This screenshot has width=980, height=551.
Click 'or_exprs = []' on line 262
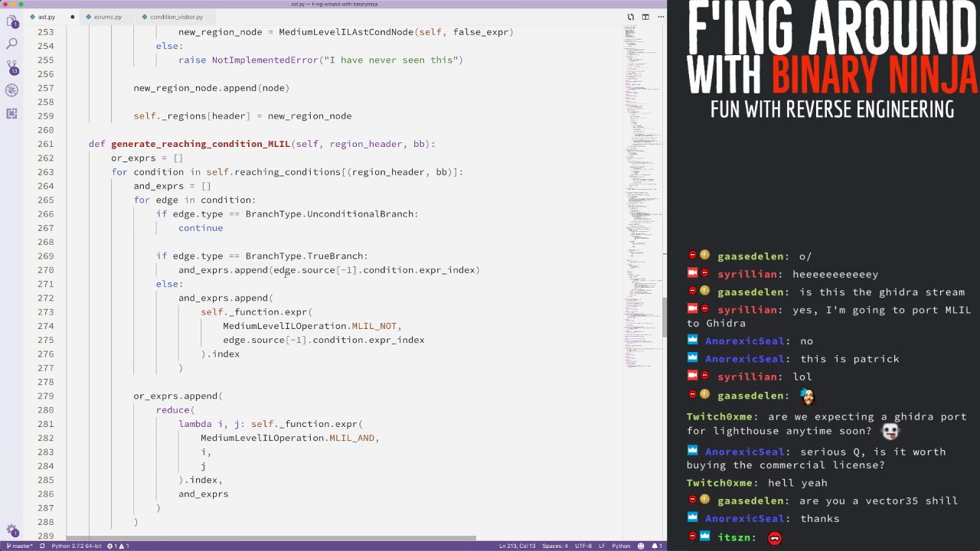coord(147,158)
